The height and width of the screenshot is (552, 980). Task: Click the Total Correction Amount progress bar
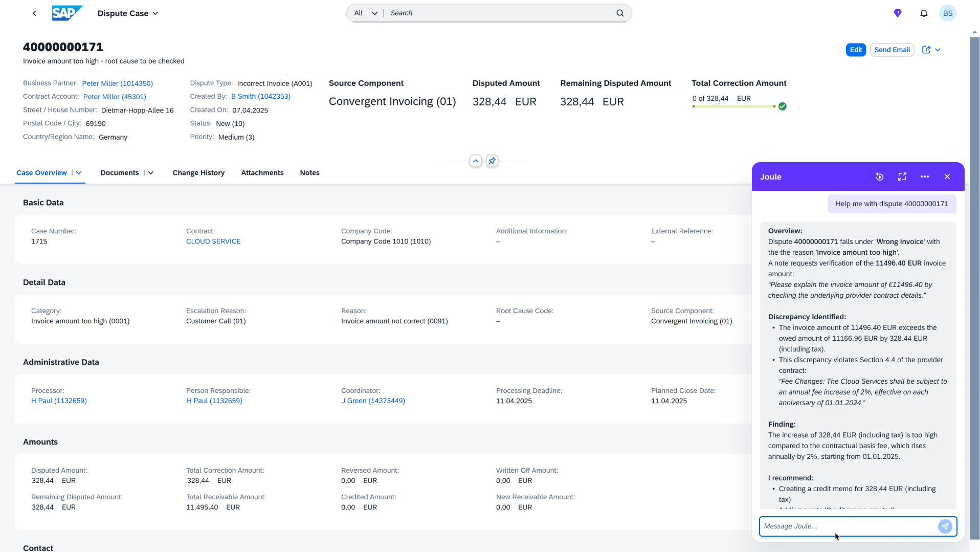(x=733, y=106)
